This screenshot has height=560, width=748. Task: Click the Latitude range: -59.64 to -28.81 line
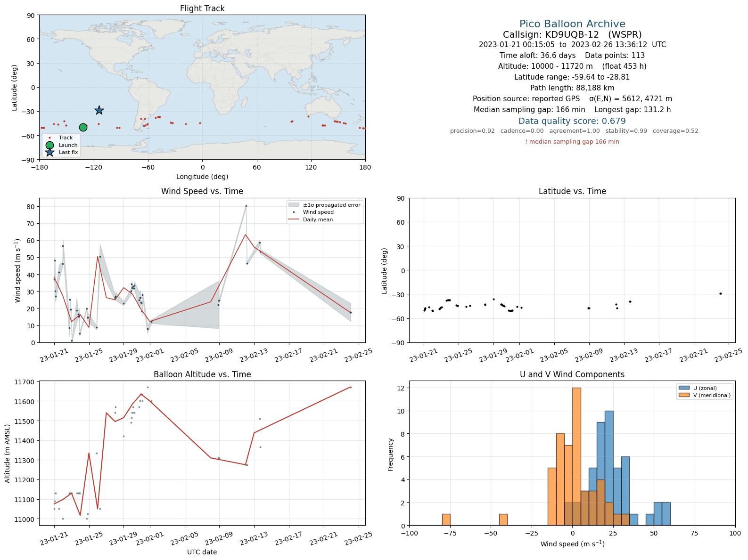572,77
